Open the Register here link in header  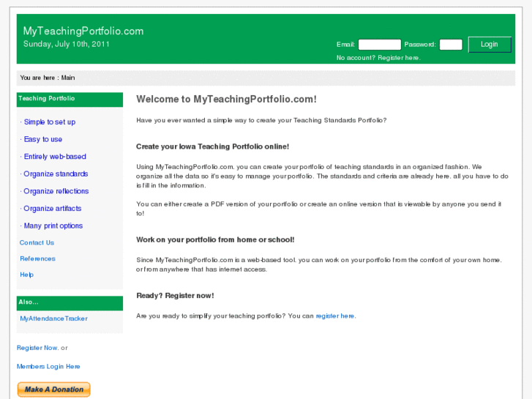point(399,58)
